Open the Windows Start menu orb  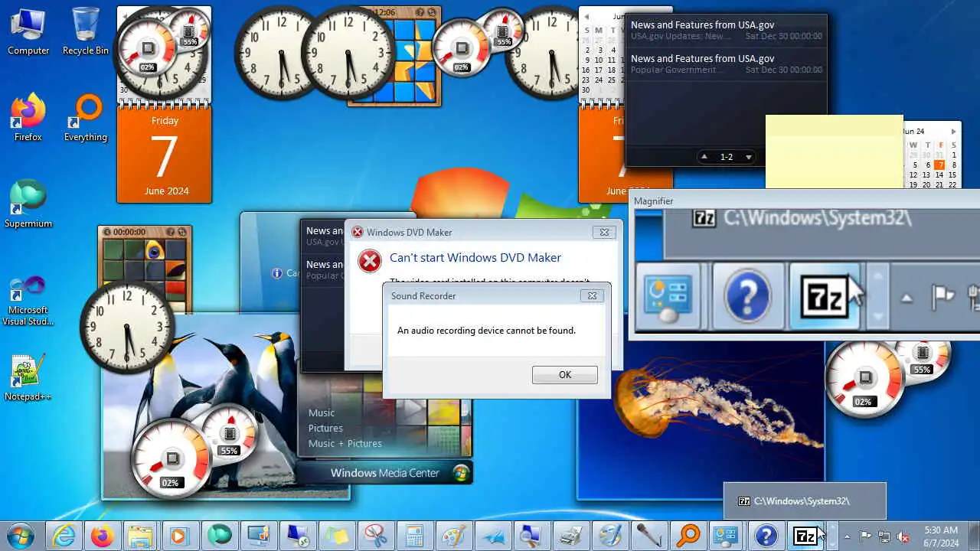pyautogui.click(x=20, y=536)
